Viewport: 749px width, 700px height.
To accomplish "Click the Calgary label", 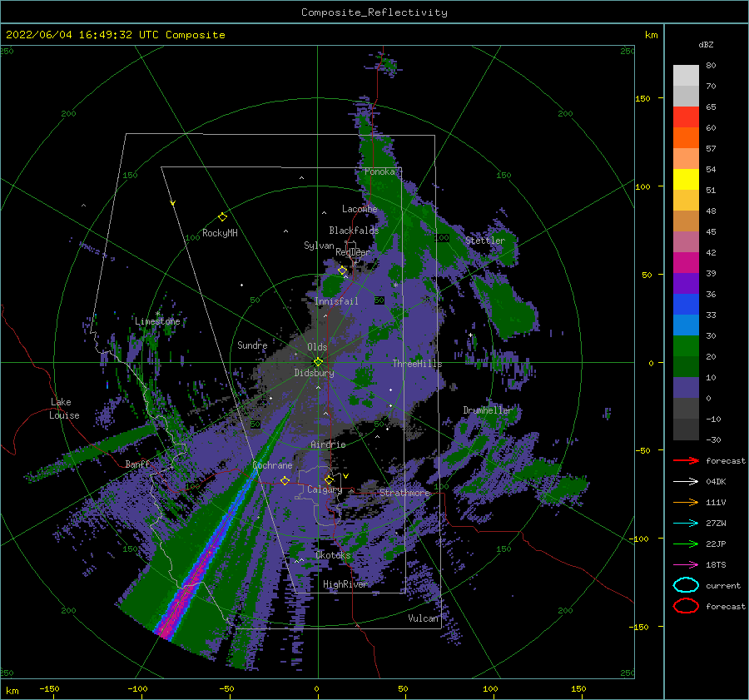I will (325, 489).
